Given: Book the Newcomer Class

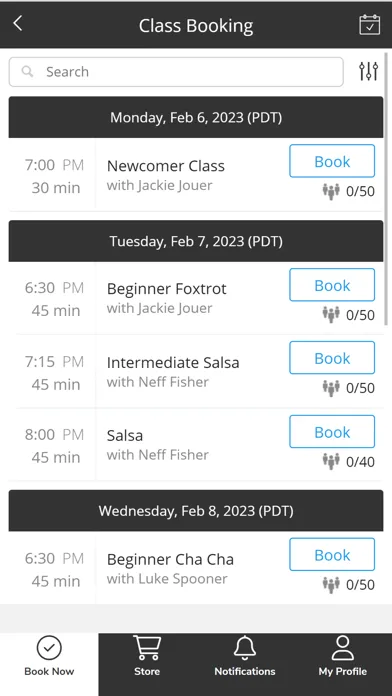Looking at the screenshot, I should [332, 161].
